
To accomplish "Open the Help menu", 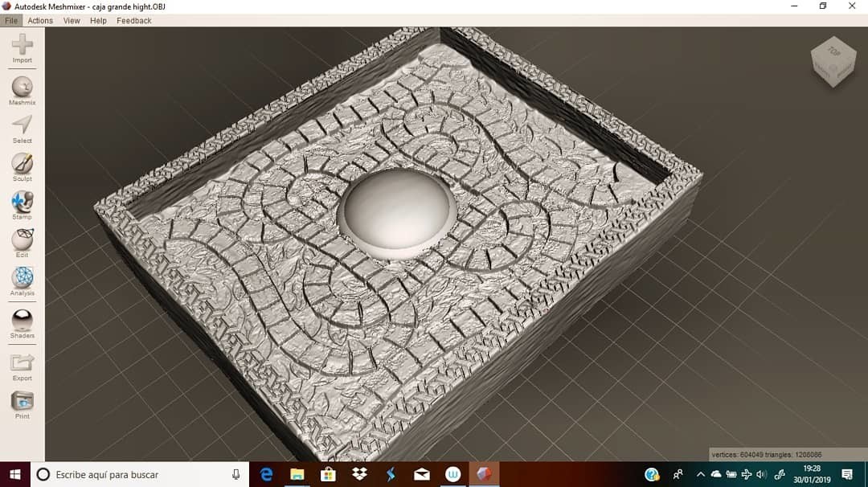I will 98,20.
